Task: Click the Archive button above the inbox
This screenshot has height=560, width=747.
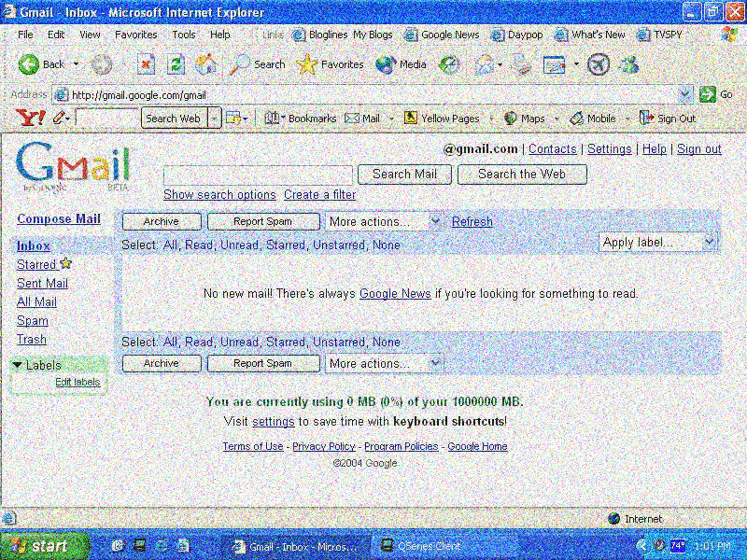Action: [x=162, y=221]
